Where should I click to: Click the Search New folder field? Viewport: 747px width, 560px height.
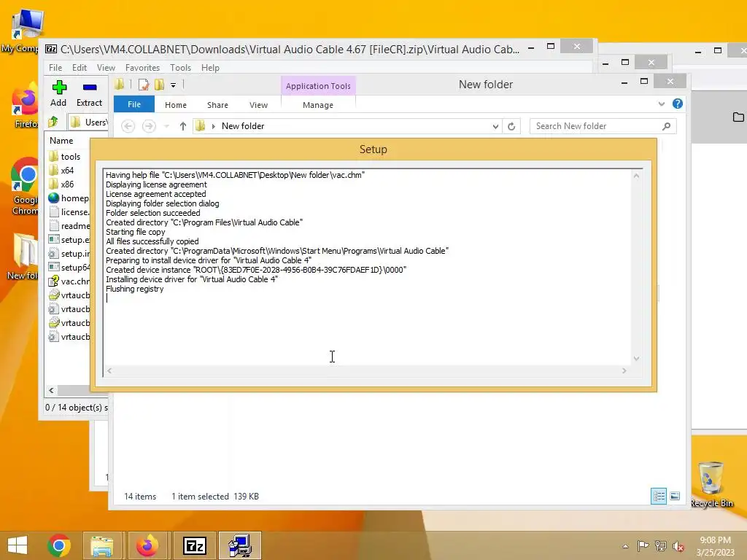click(603, 126)
